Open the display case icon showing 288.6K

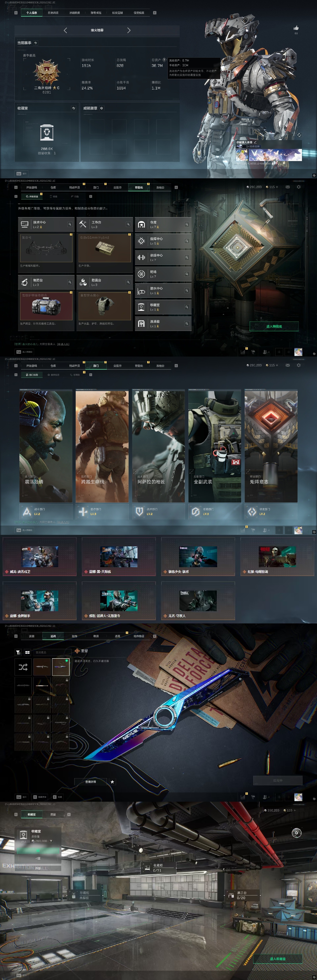[47, 133]
